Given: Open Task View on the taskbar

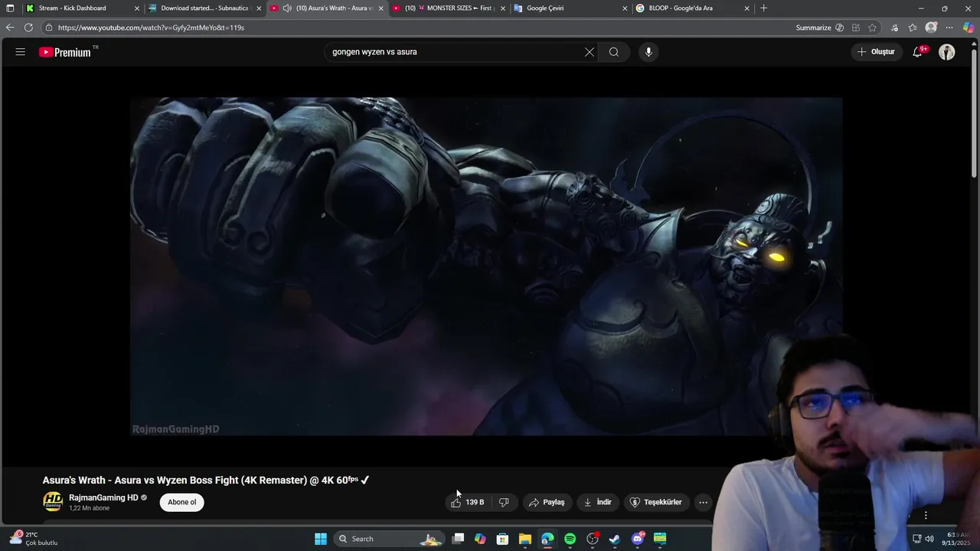Looking at the screenshot, I should (x=458, y=539).
